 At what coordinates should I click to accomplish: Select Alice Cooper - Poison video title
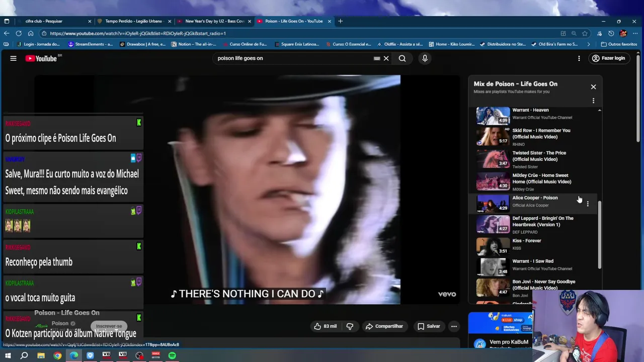[x=535, y=198]
